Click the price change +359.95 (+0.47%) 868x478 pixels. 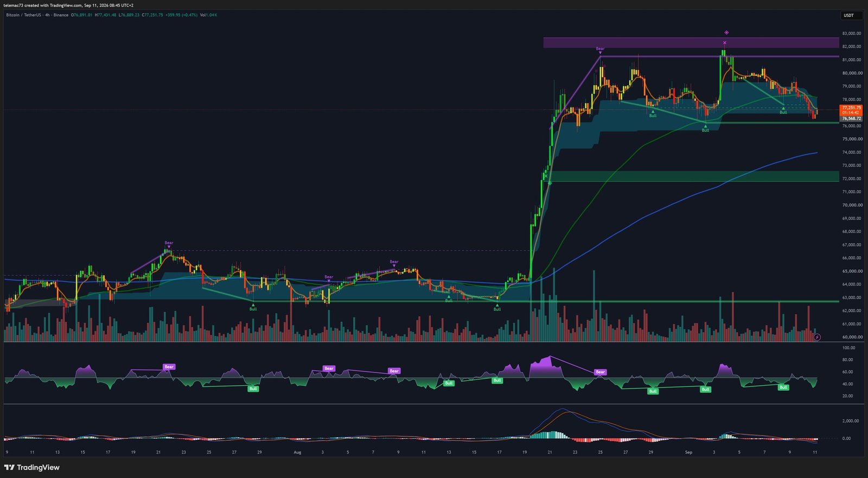coord(181,15)
